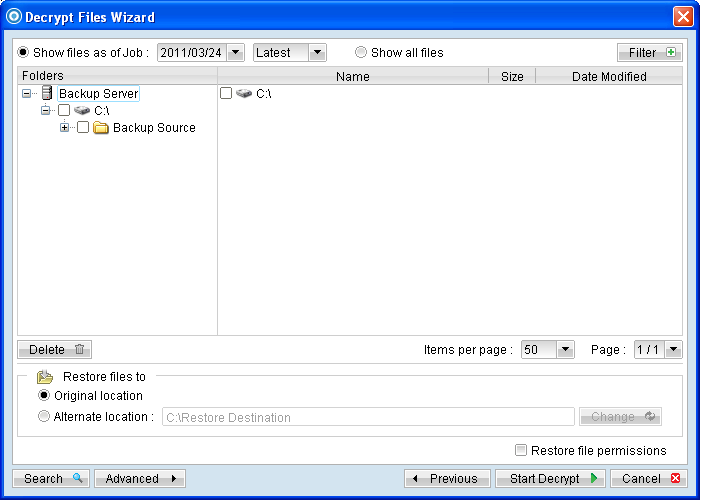Select the Show all files radio button
This screenshot has width=708, height=500.
[361, 53]
